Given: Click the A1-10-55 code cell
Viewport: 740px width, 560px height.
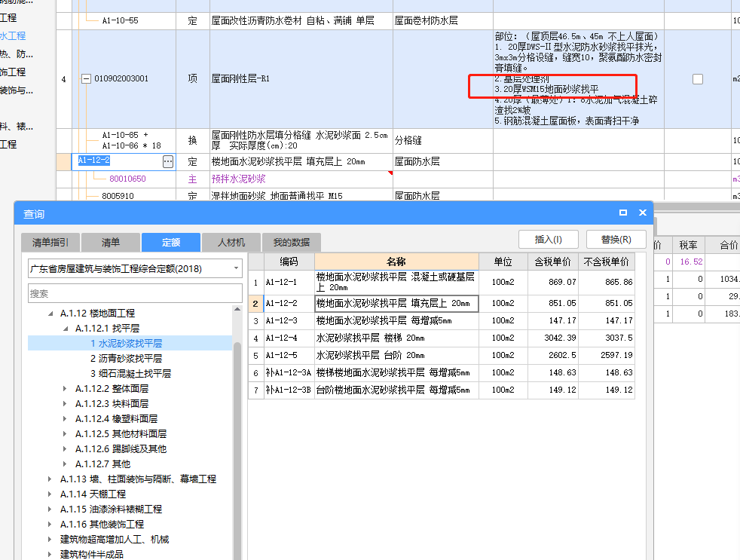Looking at the screenshot, I should pos(124,21).
